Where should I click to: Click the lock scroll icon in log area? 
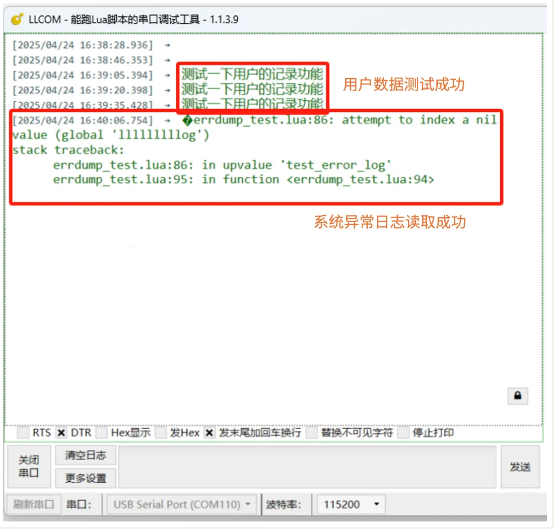518,396
